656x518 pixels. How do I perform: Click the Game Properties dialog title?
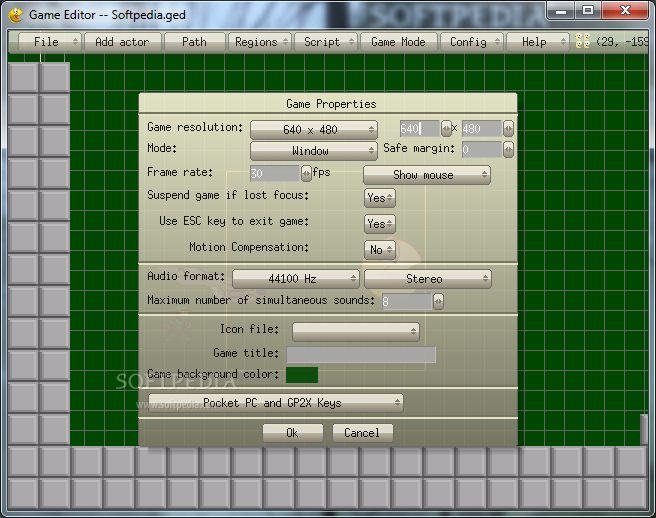pos(331,104)
